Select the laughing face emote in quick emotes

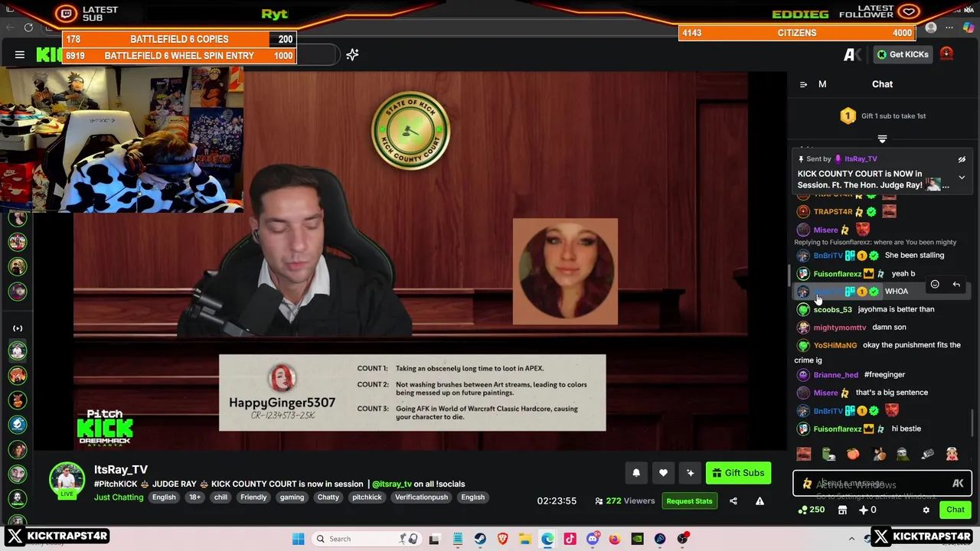click(x=803, y=455)
